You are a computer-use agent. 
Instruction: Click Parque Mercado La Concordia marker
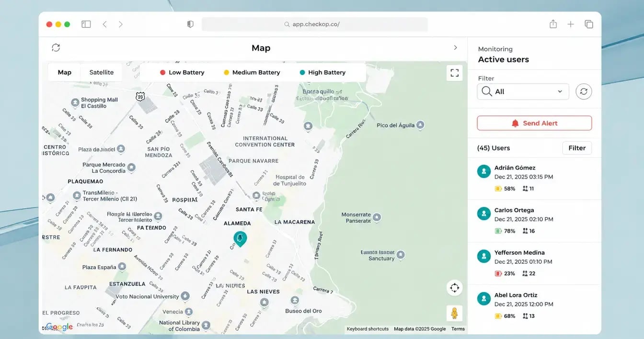[x=131, y=168]
